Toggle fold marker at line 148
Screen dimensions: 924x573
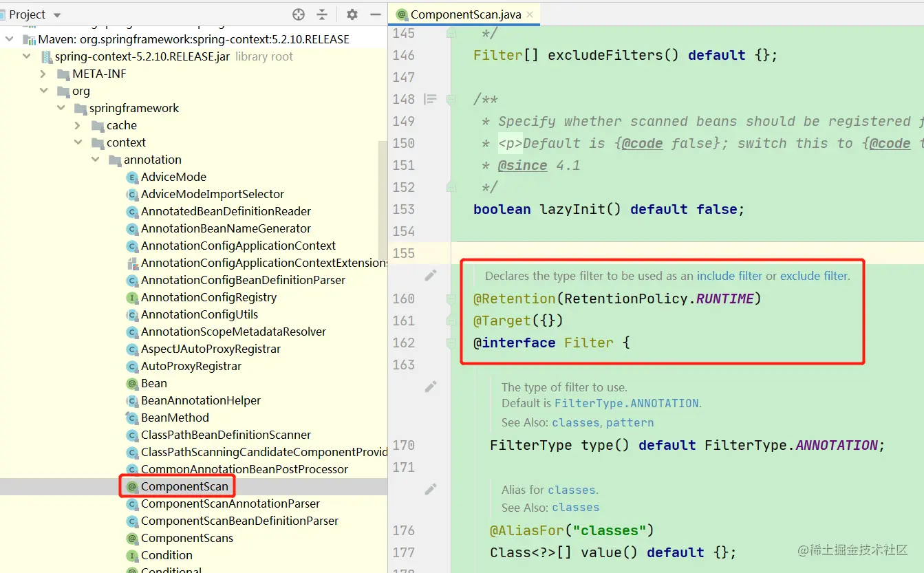coord(451,99)
